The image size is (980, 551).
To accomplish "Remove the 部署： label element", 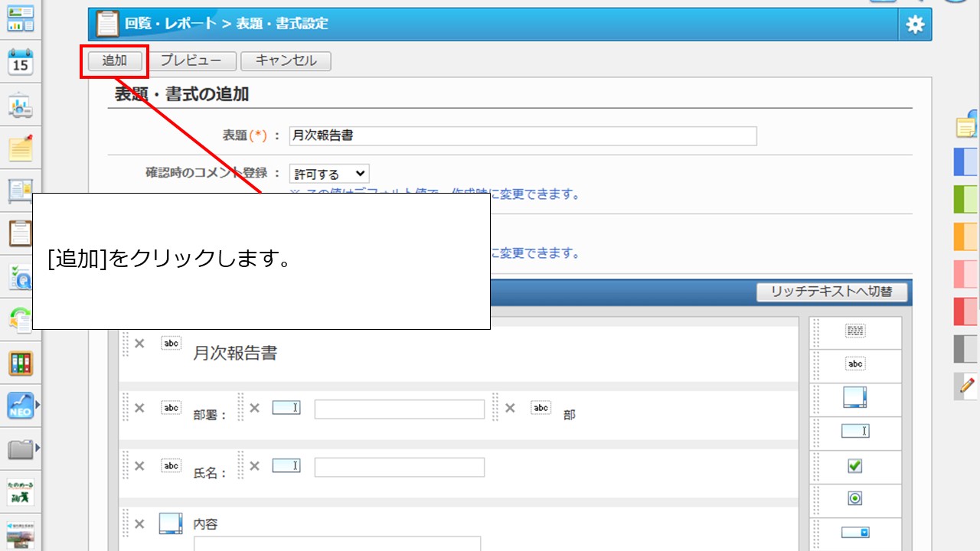I will pos(139,408).
